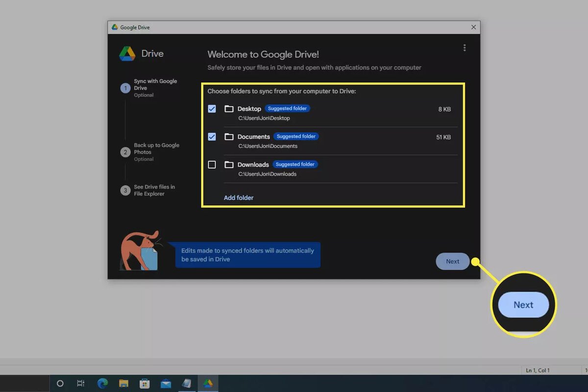Viewport: 588px width, 392px height.
Task: Click the path C:\Users\Jon\Downloads
Action: click(x=268, y=174)
